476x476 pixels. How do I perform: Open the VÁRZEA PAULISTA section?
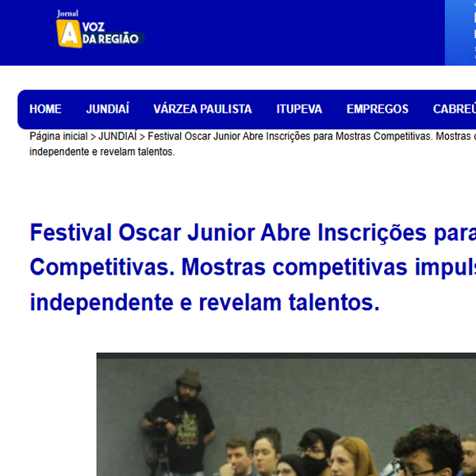tap(202, 109)
